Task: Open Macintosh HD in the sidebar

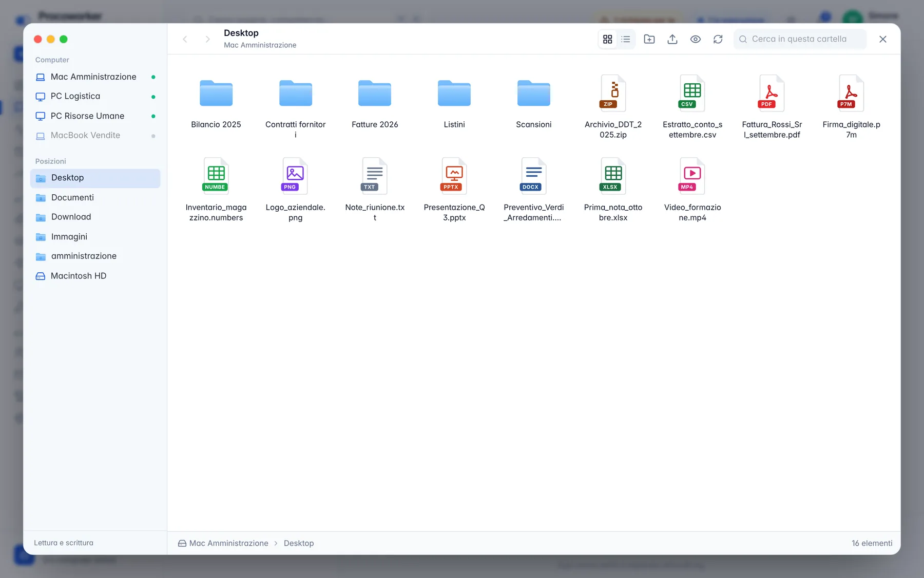Action: pyautogui.click(x=95, y=276)
